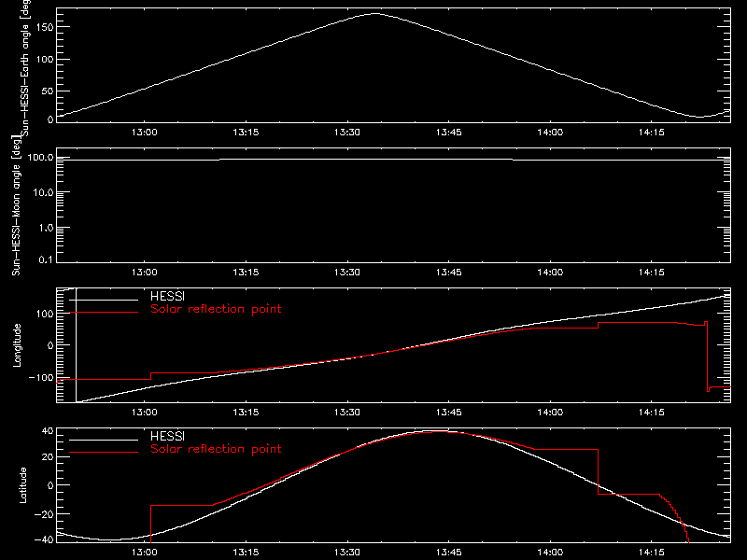The width and height of the screenshot is (747, 560).
Task: Click the Sun-HESSI-Earth angle axis label
Action: point(25,66)
